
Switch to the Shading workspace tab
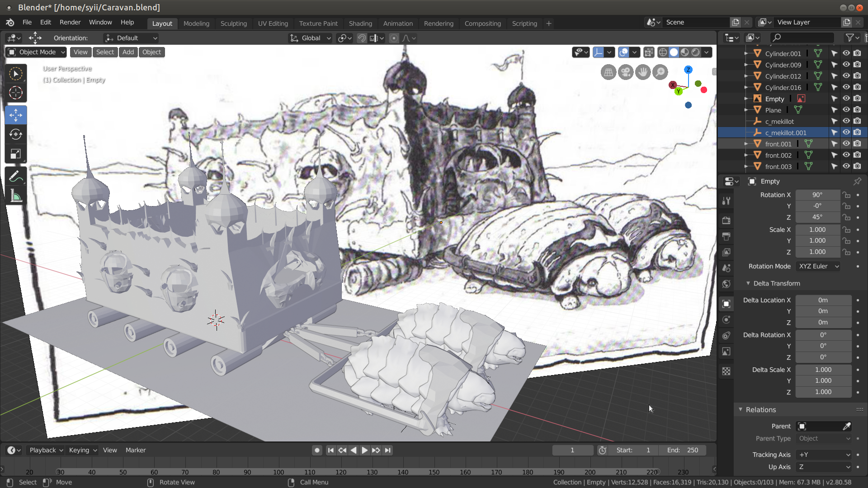tap(360, 23)
